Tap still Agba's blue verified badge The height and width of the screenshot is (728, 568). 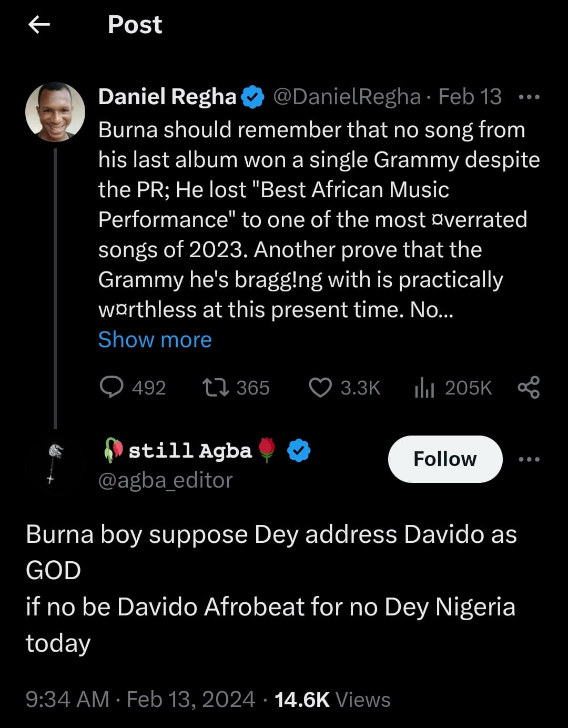point(299,451)
